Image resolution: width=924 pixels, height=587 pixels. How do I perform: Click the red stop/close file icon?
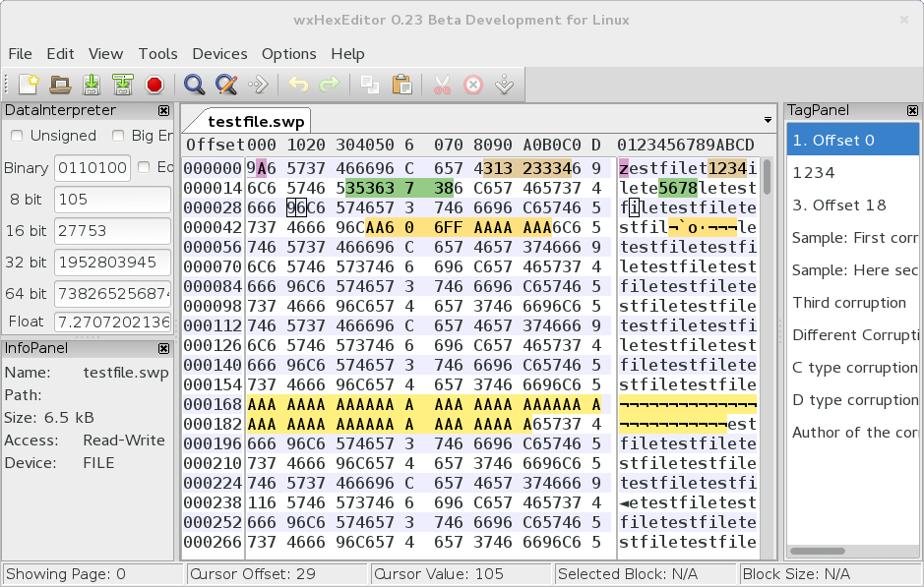pos(154,85)
